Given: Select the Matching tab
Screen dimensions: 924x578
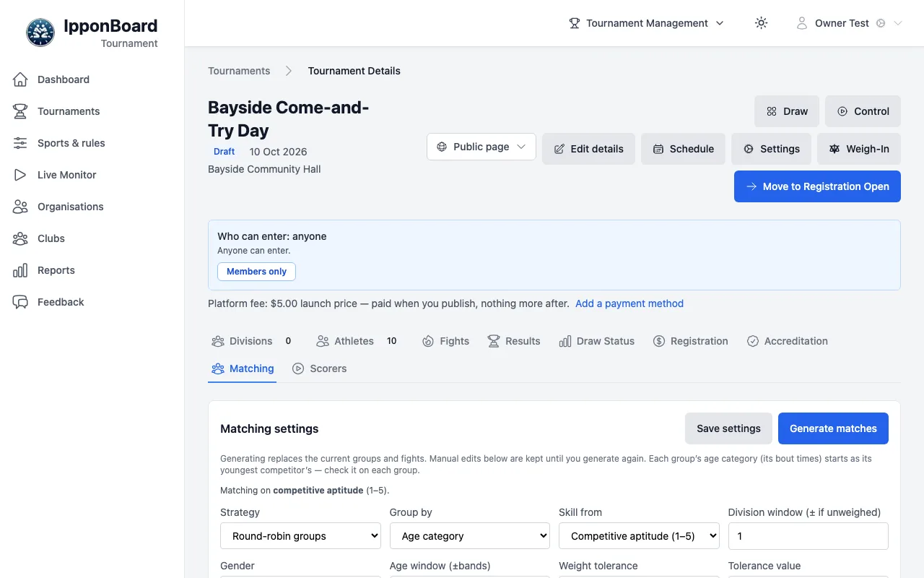Looking at the screenshot, I should 243,368.
